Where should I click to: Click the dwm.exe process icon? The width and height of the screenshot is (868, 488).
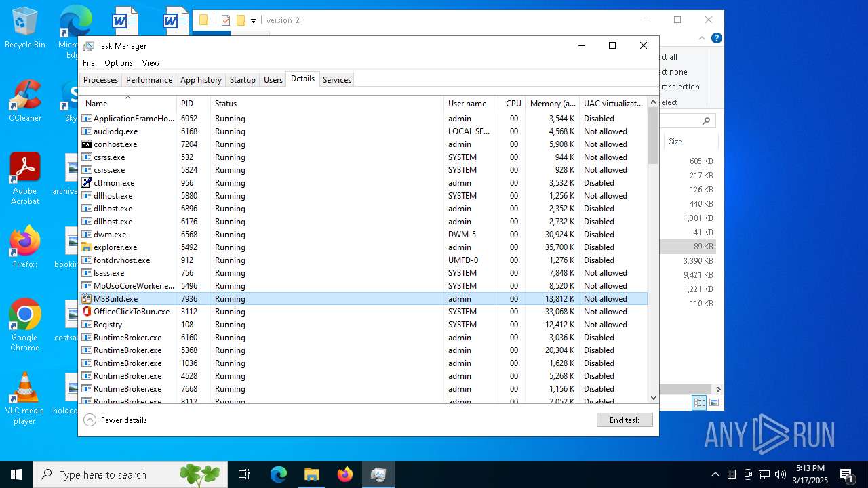click(x=87, y=235)
